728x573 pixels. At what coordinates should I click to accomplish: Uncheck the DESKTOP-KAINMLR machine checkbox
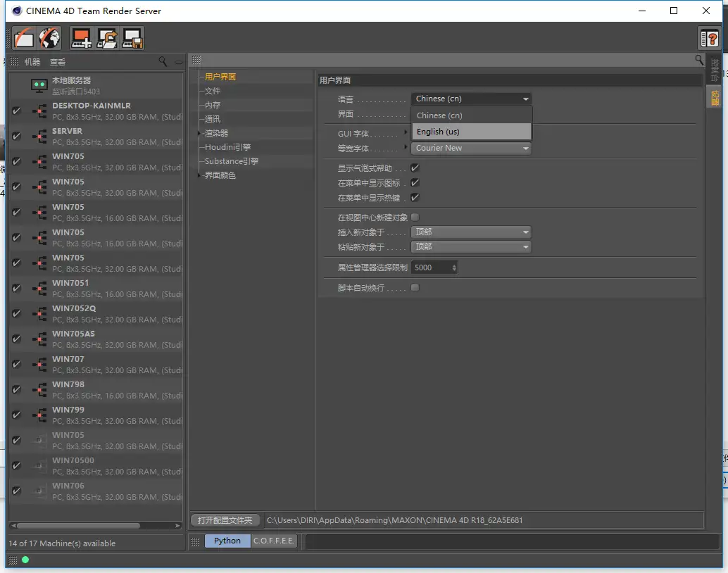coord(16,111)
